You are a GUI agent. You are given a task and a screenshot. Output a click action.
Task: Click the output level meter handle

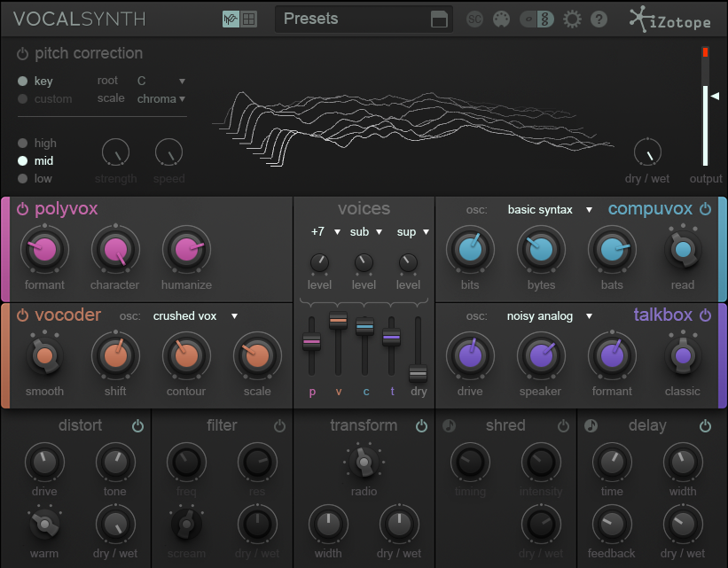(x=716, y=96)
